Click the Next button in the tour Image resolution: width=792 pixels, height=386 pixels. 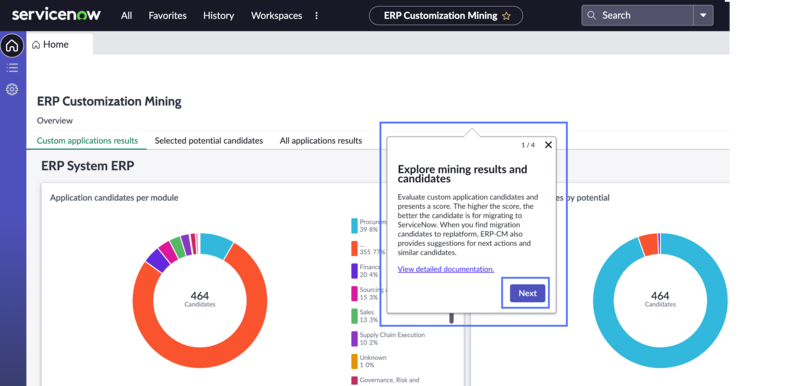tap(527, 293)
